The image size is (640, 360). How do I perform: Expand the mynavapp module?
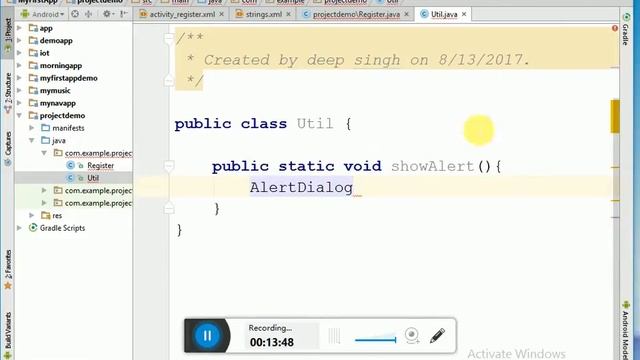coord(19,103)
